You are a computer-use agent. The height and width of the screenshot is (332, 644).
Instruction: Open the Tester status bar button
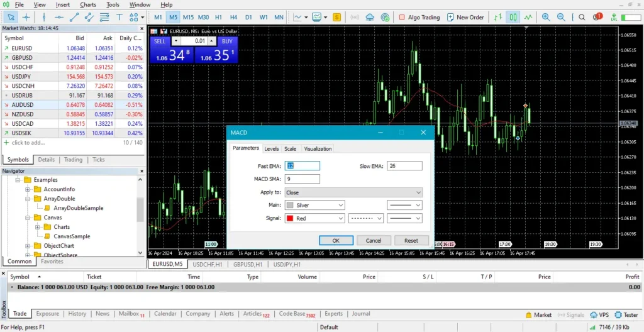[x=626, y=315]
